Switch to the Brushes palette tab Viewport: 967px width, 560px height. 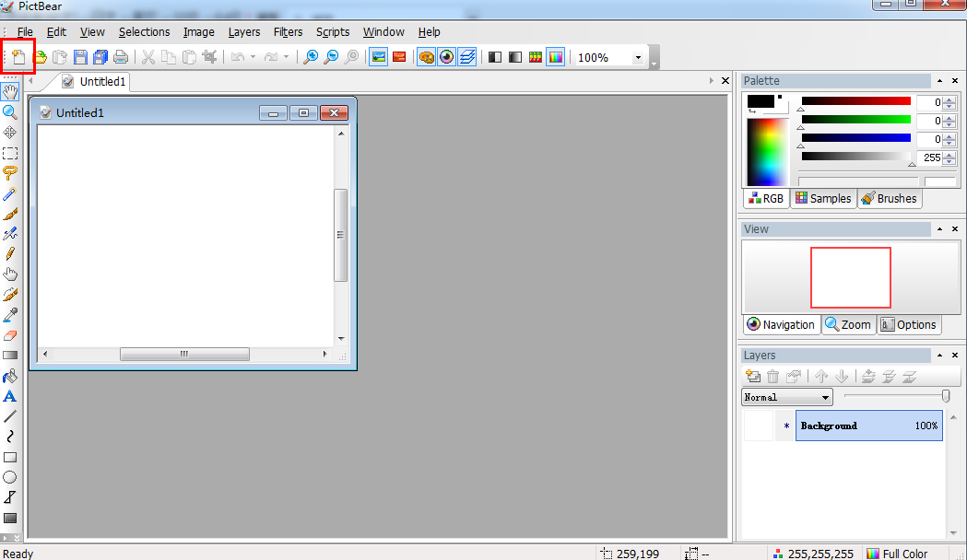pyautogui.click(x=890, y=198)
